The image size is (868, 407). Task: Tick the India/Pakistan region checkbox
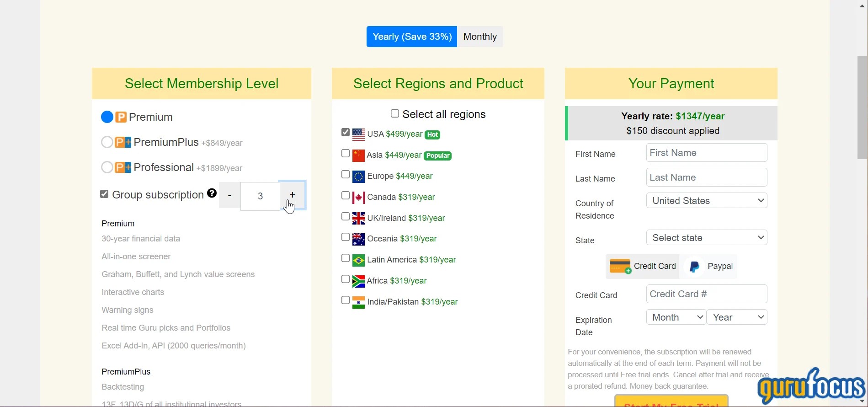click(x=346, y=300)
